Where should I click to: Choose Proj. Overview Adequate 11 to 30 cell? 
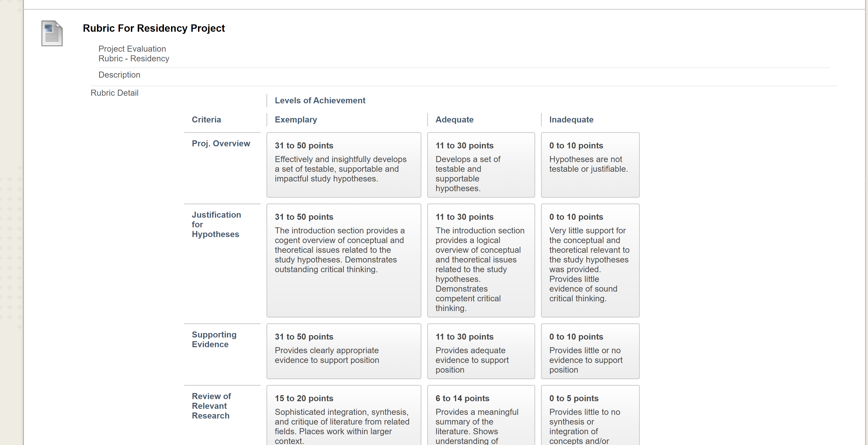[x=481, y=165]
